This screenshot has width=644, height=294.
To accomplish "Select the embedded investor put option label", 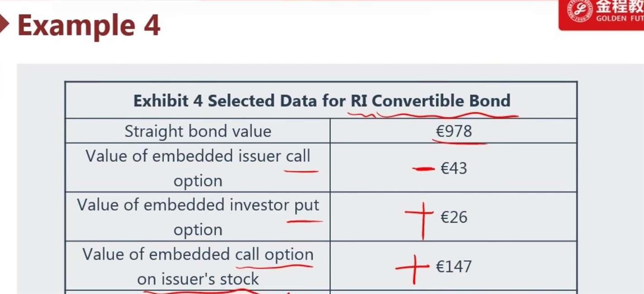I will [198, 217].
